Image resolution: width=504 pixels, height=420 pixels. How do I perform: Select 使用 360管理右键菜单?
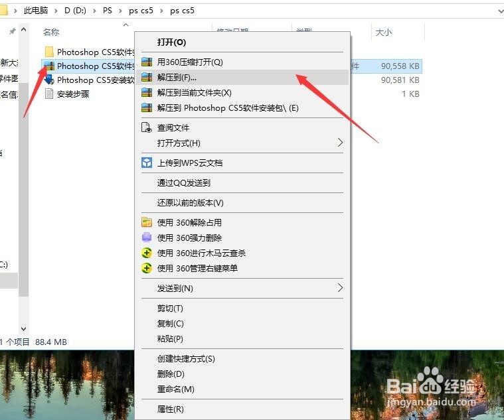(242, 268)
